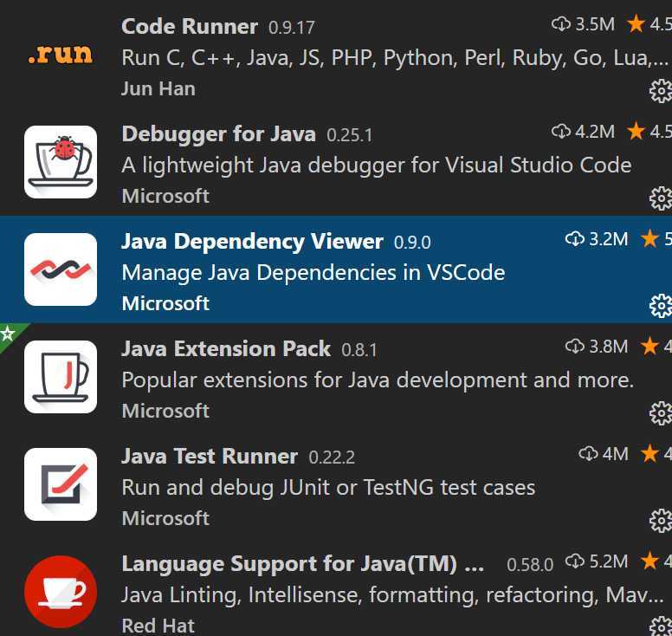Image resolution: width=672 pixels, height=636 pixels.
Task: Click the rating star for Java Test Runner
Action: point(649,453)
